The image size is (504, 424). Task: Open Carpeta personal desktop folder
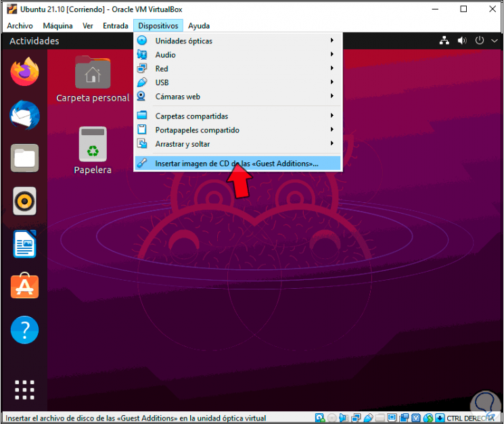tap(93, 79)
